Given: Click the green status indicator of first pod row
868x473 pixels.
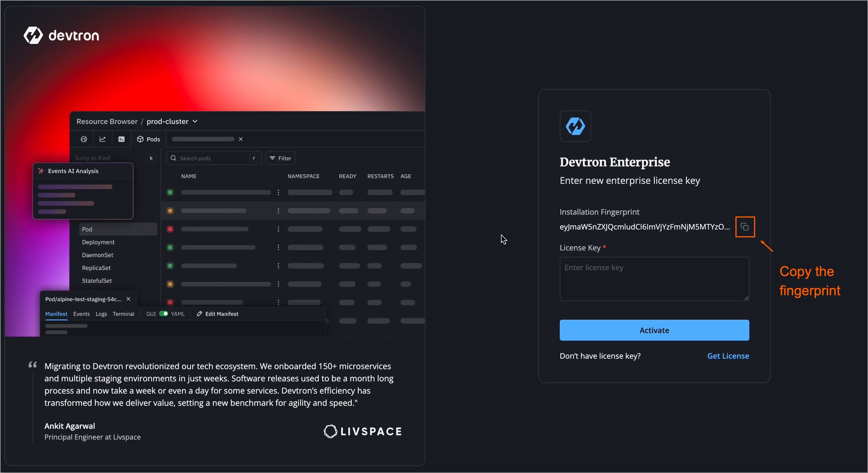Looking at the screenshot, I should point(170,193).
